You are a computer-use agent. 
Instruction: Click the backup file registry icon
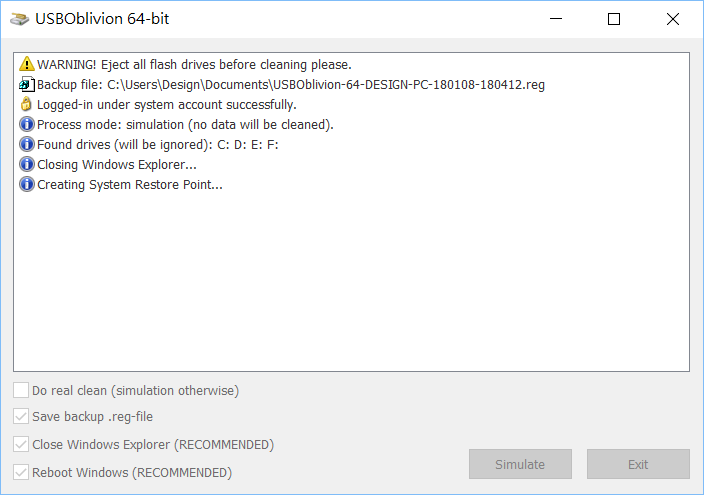[27, 85]
